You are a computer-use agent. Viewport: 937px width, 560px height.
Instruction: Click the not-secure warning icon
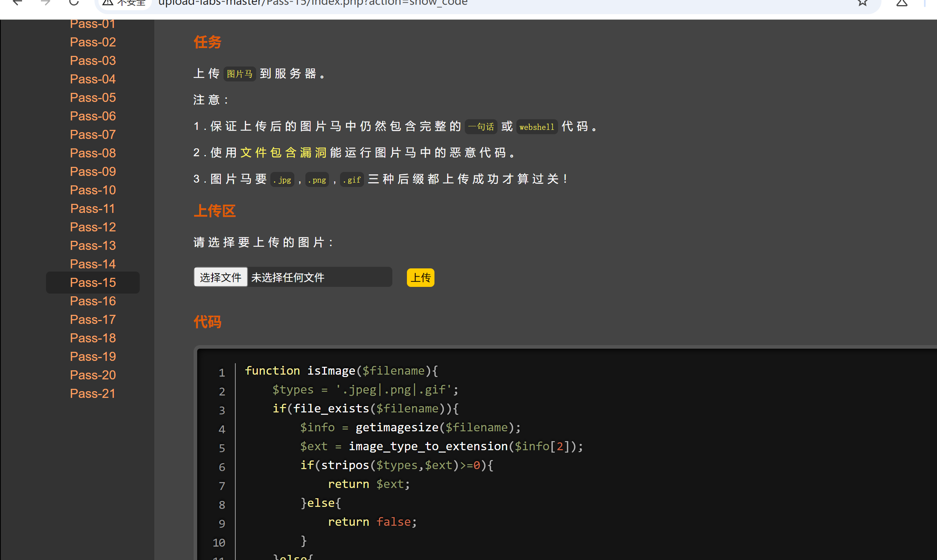(108, 3)
